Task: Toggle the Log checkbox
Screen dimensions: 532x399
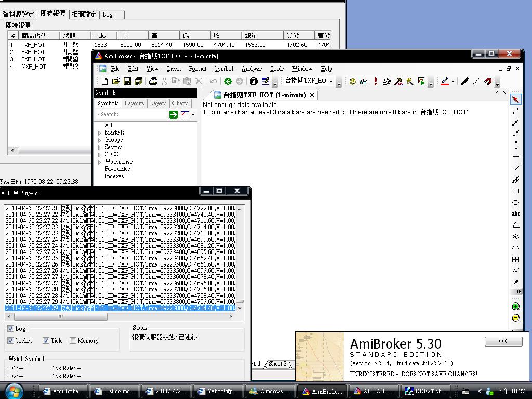Action: pyautogui.click(x=10, y=328)
